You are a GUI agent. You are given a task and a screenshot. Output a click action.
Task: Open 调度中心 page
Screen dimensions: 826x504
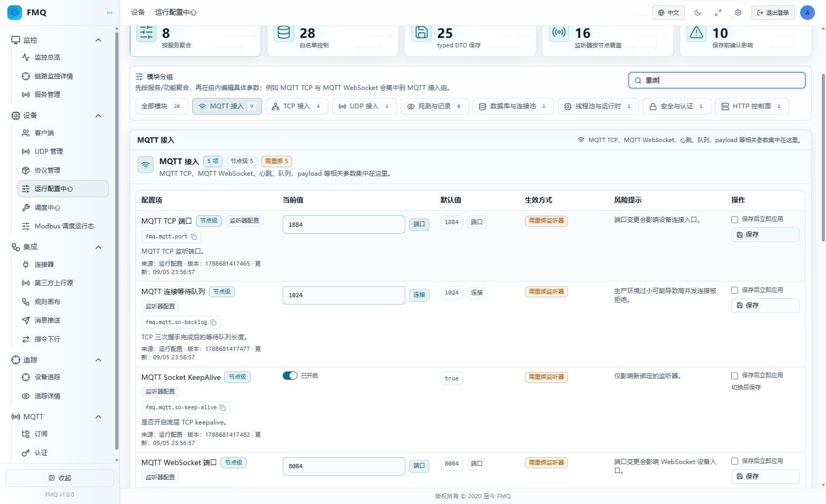[63, 208]
